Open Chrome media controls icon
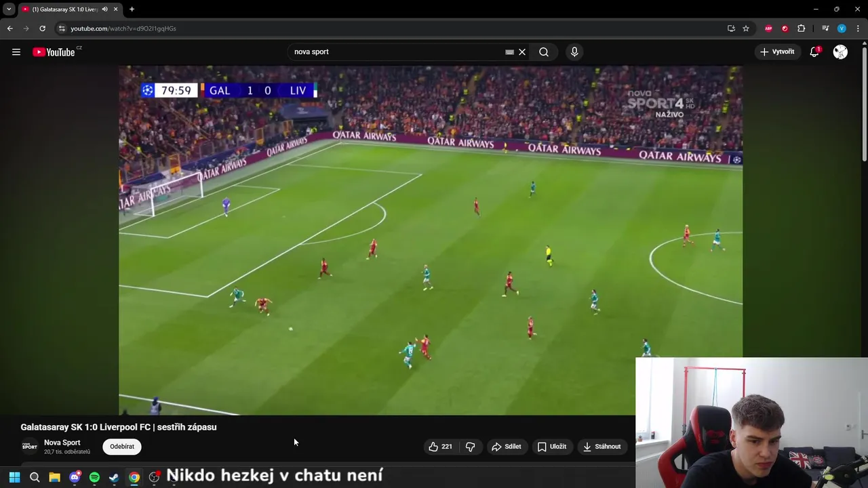 (x=825, y=28)
